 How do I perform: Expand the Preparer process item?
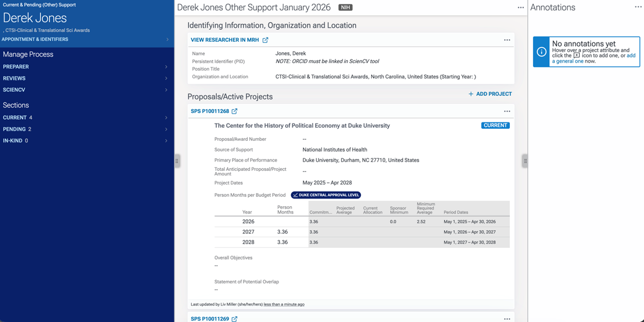[x=166, y=67]
